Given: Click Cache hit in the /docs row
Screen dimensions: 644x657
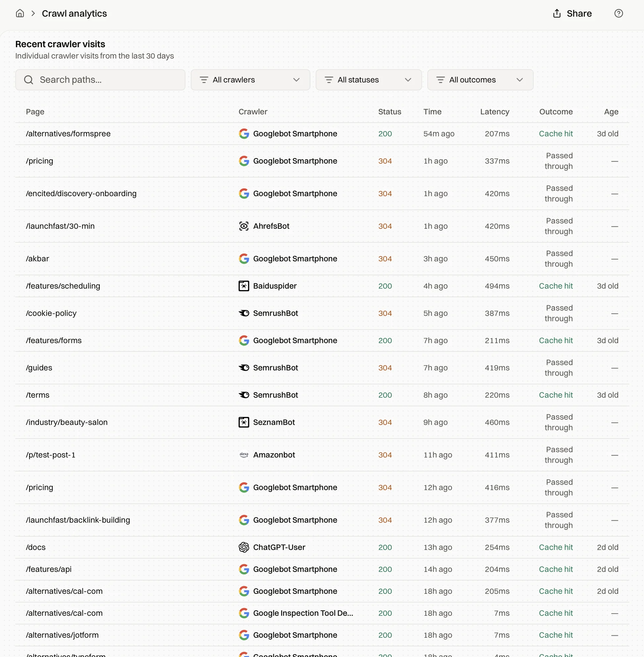Looking at the screenshot, I should (x=555, y=547).
